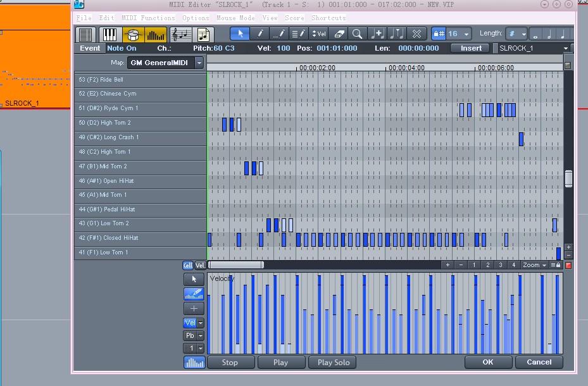
Task: Recall zoom preset 3
Action: pos(501,265)
